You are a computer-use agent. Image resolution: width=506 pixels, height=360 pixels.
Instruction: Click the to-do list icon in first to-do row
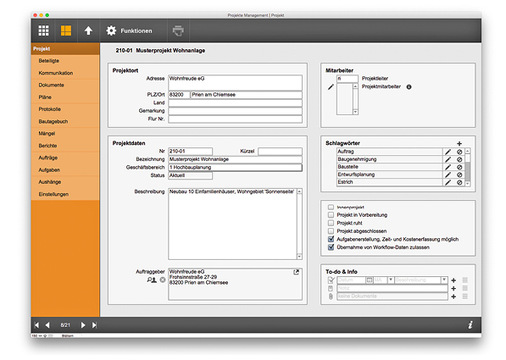465,280
